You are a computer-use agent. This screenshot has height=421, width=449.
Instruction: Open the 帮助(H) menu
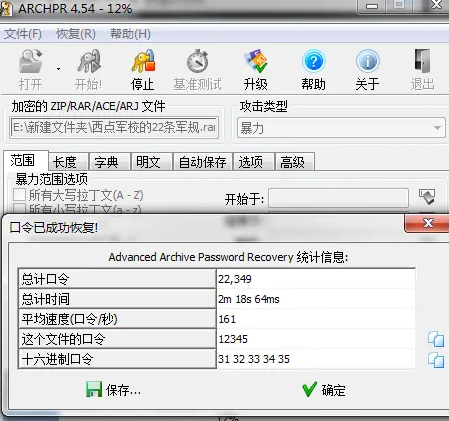tap(130, 34)
